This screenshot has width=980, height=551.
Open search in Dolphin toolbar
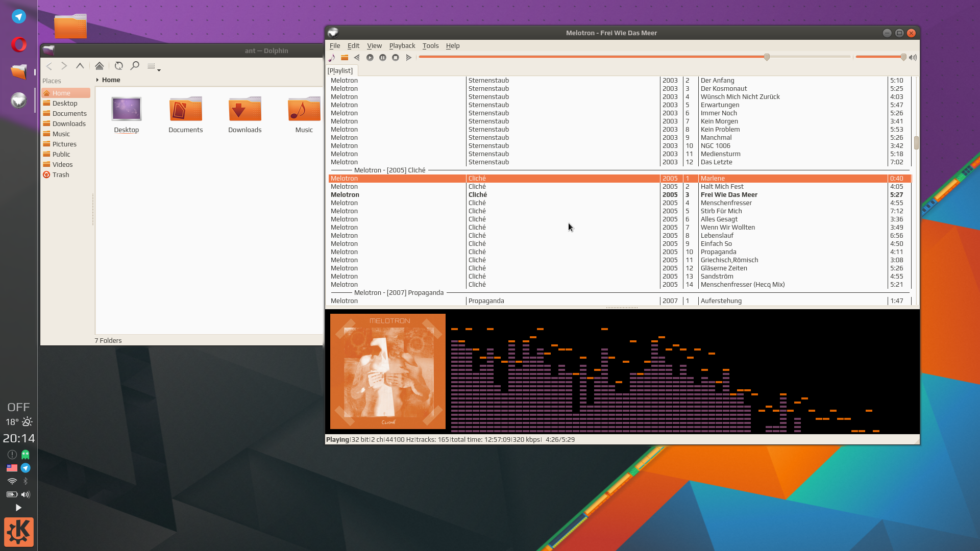click(x=135, y=66)
